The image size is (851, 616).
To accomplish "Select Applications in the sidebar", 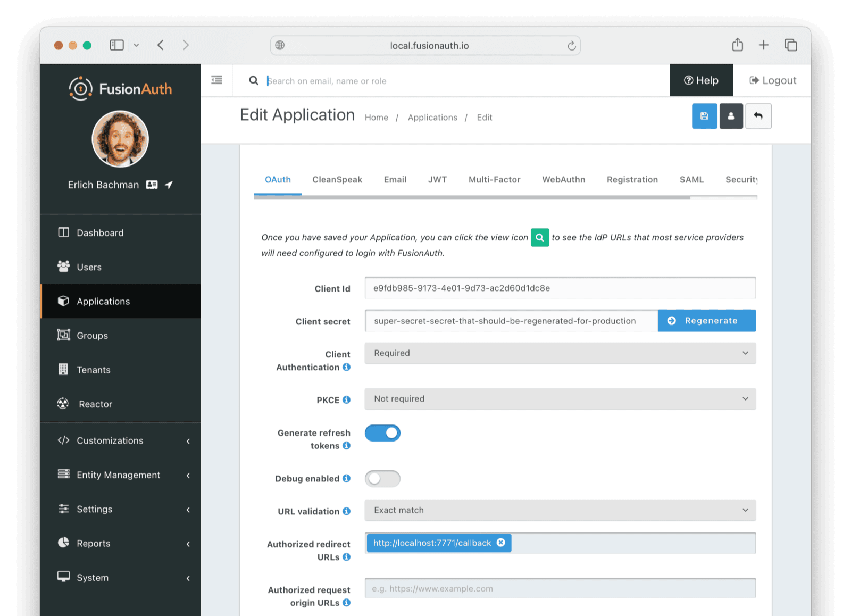I will [120, 301].
